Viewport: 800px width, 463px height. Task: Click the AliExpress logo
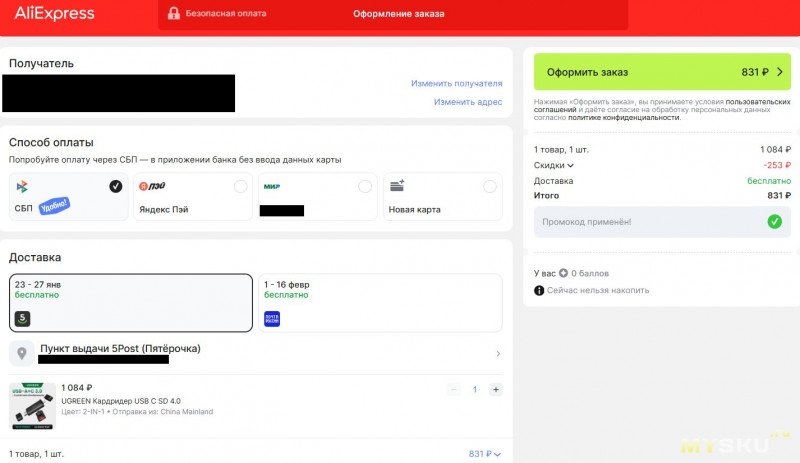[55, 14]
